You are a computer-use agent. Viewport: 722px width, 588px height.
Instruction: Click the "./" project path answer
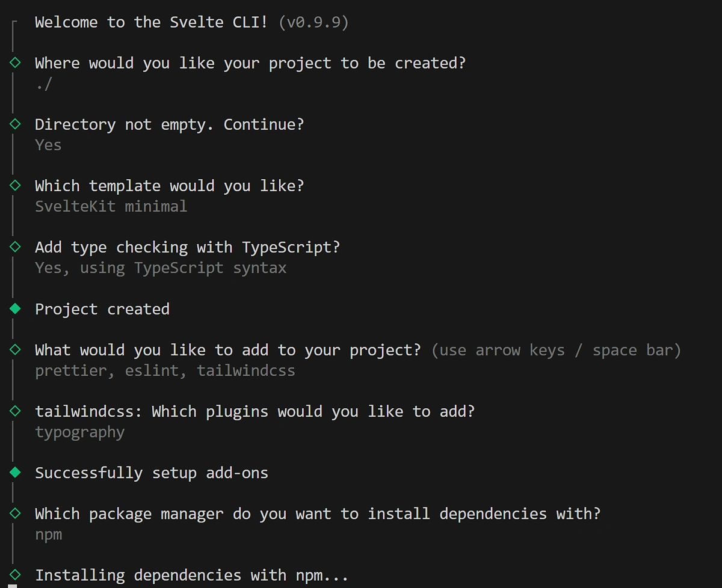point(43,84)
